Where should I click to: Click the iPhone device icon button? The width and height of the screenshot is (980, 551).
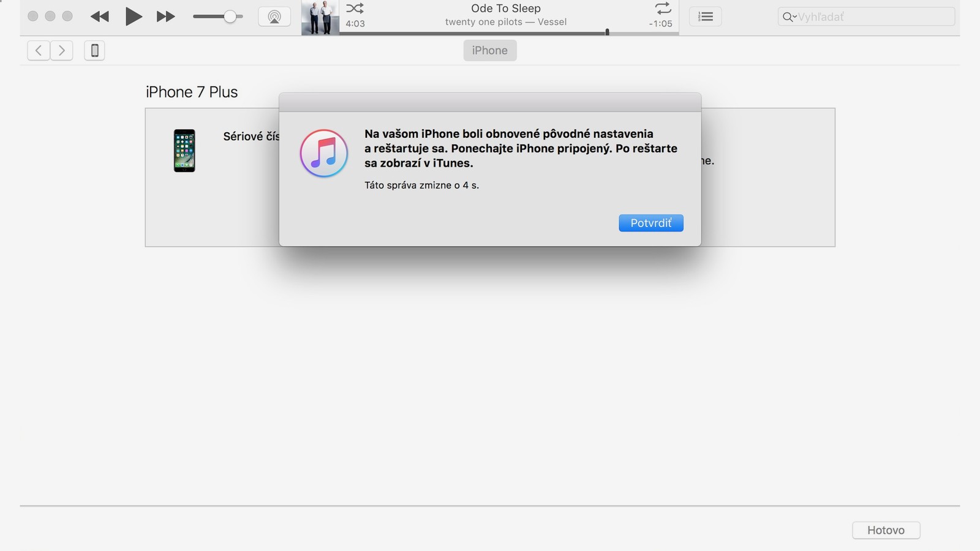pyautogui.click(x=94, y=50)
